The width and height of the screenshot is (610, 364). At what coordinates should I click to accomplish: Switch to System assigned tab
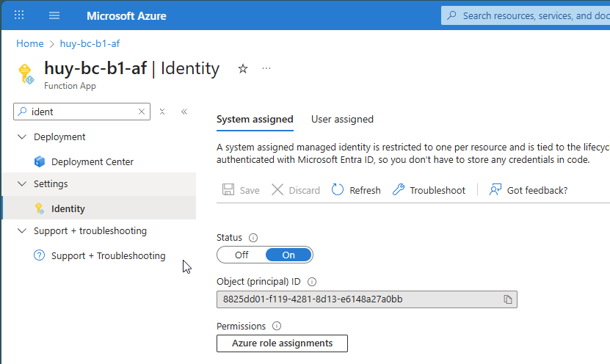[255, 120]
